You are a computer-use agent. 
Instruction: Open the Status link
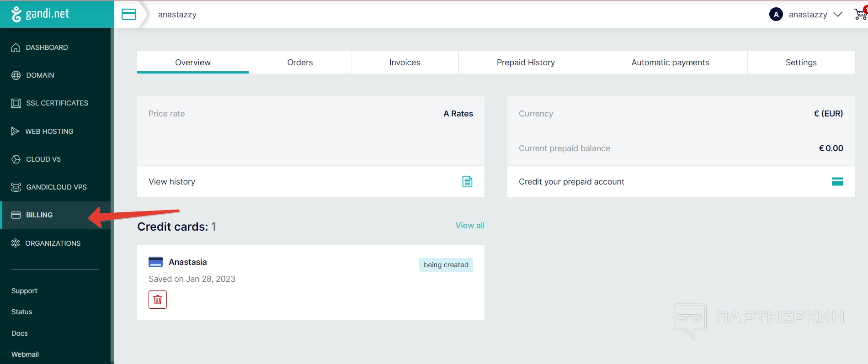pos(22,312)
